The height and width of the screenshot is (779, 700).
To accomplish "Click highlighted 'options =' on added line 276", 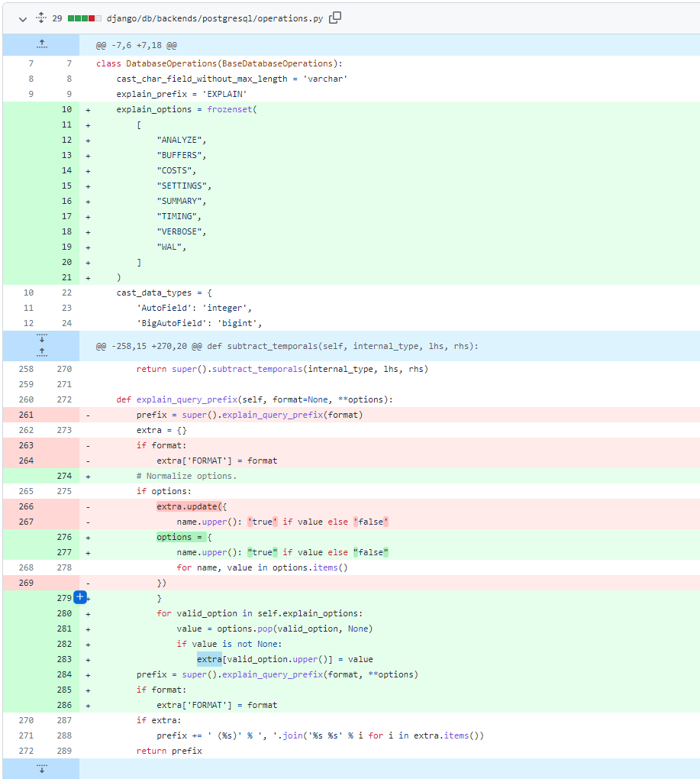I will point(179,537).
